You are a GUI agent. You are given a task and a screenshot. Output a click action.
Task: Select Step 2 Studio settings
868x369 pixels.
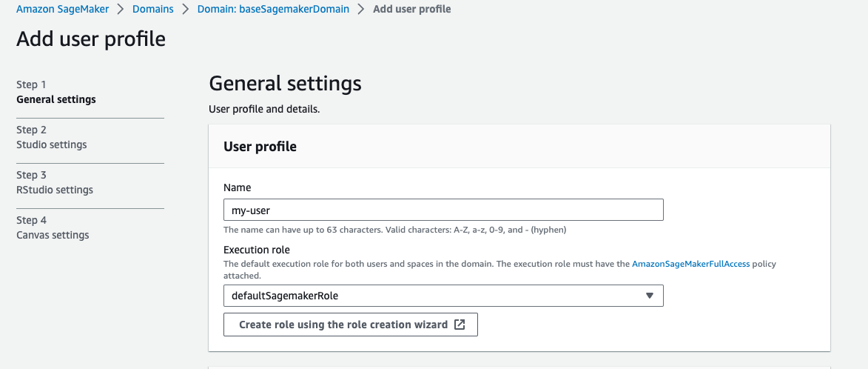tap(52, 137)
